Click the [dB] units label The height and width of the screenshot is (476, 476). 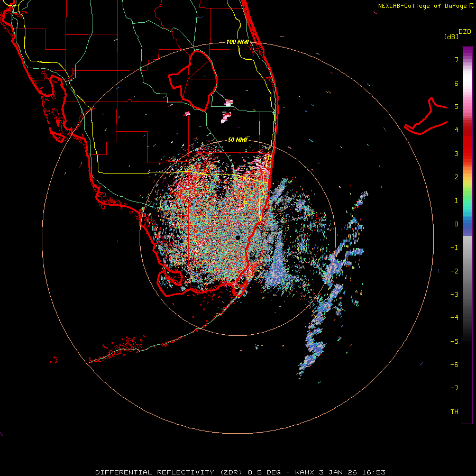(x=452, y=36)
